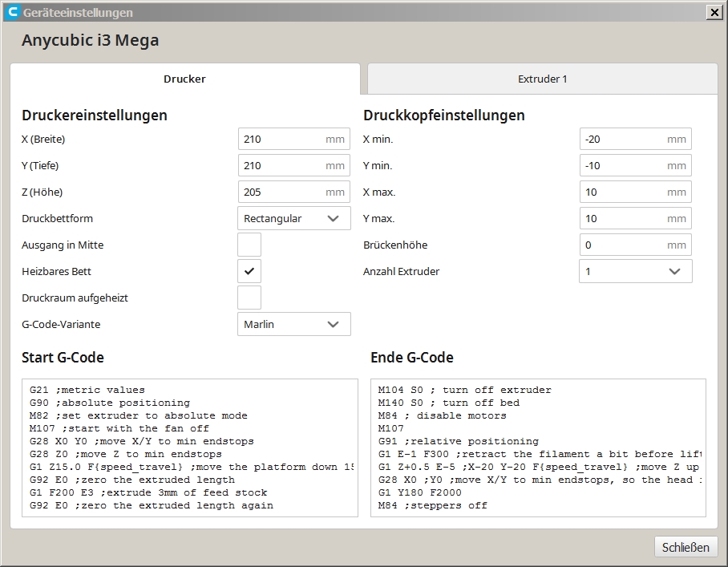Click the X (Breite) input field
This screenshot has width=728, height=567.
click(281, 139)
